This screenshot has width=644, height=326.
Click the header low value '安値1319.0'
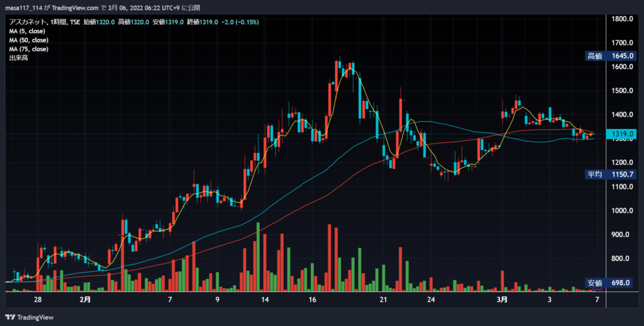168,22
